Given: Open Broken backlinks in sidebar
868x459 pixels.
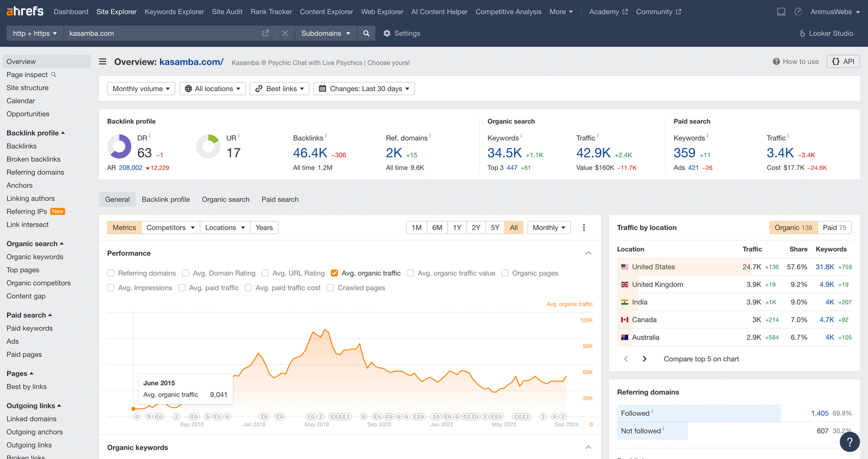Looking at the screenshot, I should click(34, 159).
